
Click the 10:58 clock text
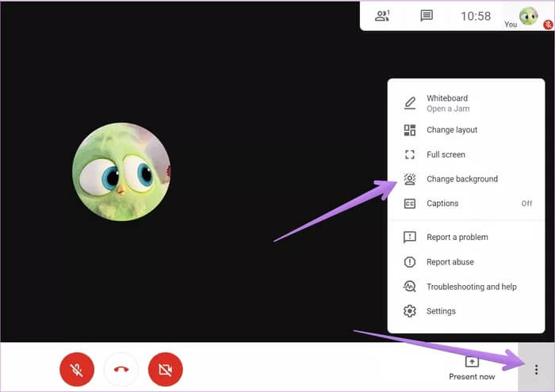pyautogui.click(x=476, y=16)
